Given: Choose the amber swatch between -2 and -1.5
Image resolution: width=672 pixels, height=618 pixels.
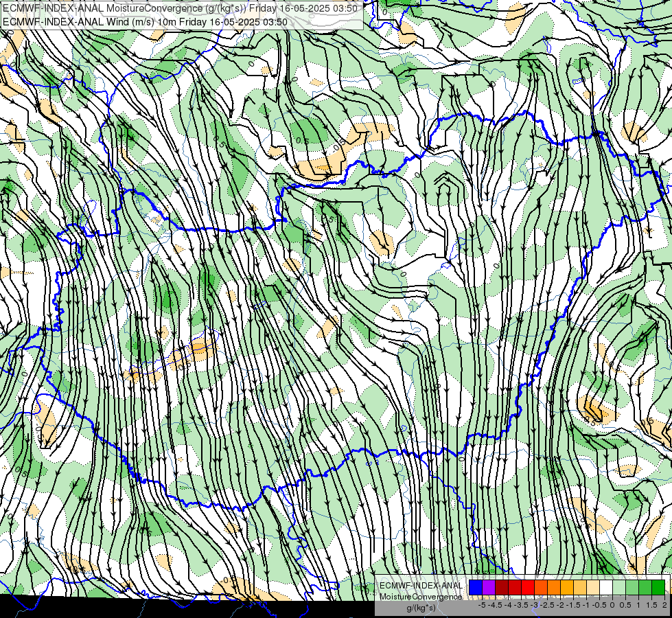Looking at the screenshot, I should pos(566,587).
